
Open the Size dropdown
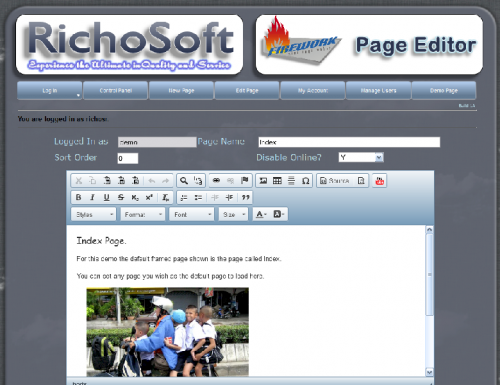(x=233, y=214)
